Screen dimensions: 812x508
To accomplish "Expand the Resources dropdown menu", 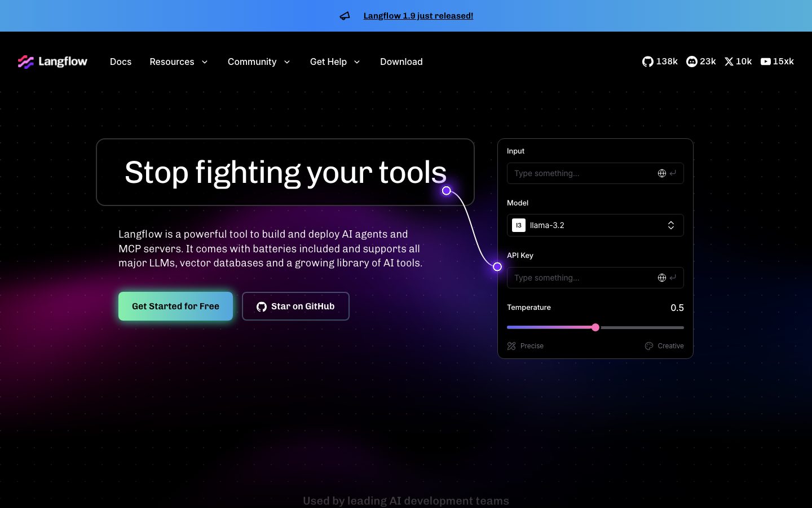I will (x=179, y=62).
